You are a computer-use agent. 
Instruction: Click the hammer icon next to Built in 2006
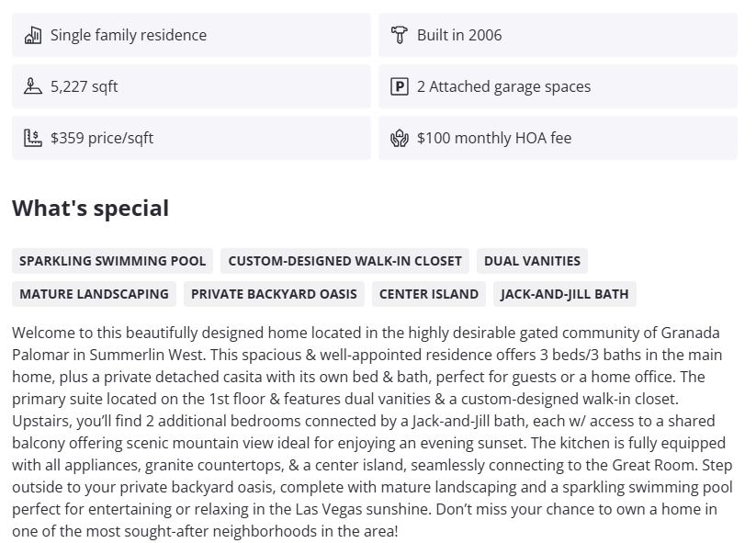400,36
